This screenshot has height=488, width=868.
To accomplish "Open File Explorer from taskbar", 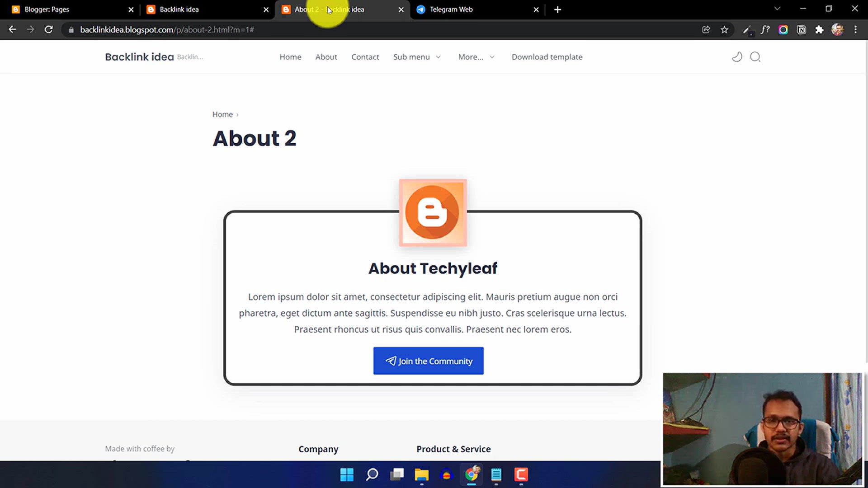I will (x=422, y=474).
